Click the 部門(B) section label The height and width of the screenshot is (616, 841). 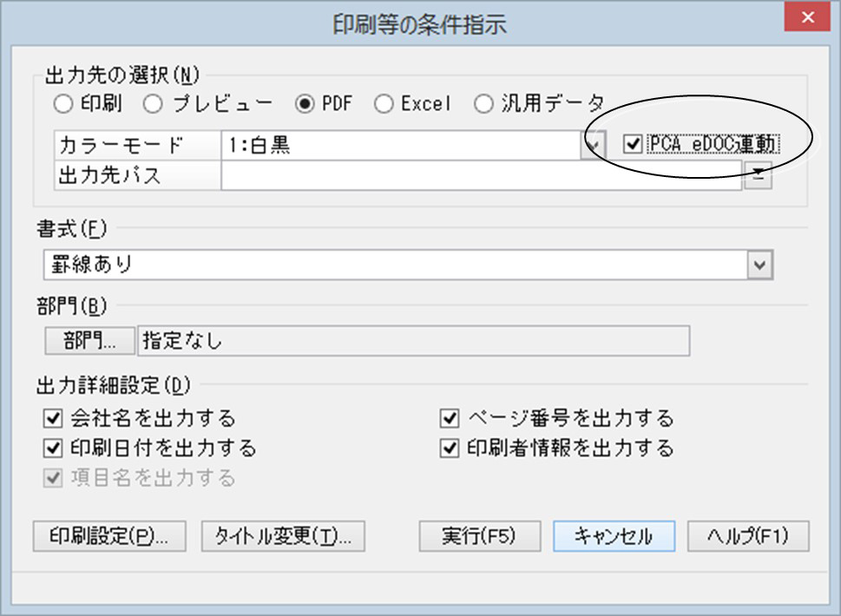coord(72,306)
